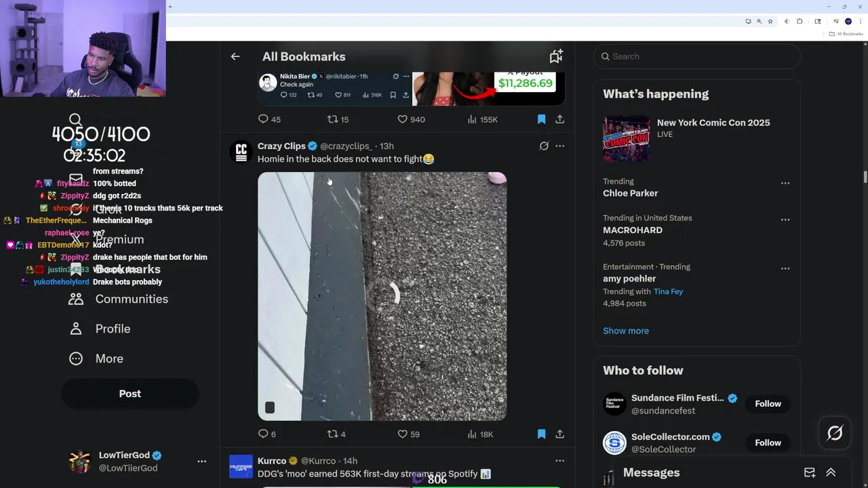Open more options on Crazy Clips post
This screenshot has height=488, width=868.
click(x=559, y=146)
